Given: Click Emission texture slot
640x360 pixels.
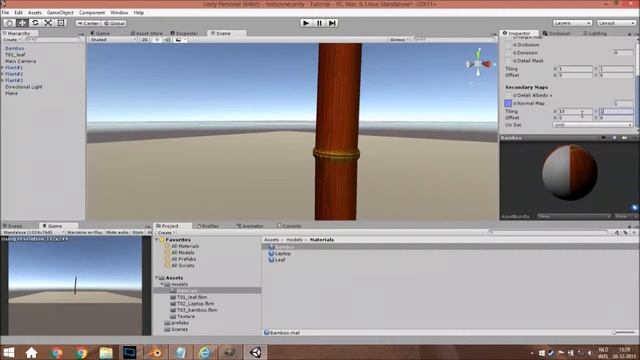Looking at the screenshot, I should (x=508, y=53).
